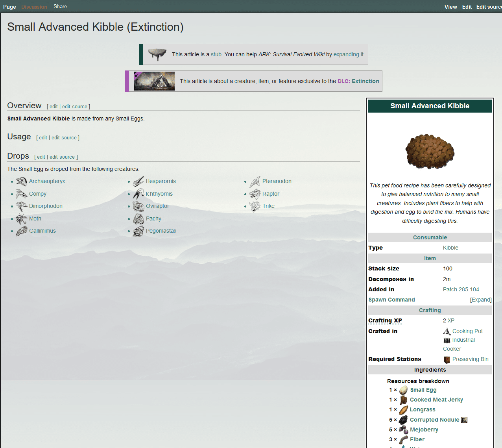
Task: Click the Ichthyornis creature icon
Action: click(138, 194)
